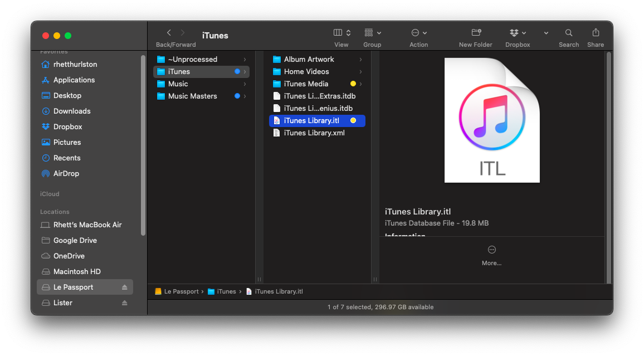Screen dimensions: 644x356
Task: Open the Action ellipsis menu icon
Action: pyautogui.click(x=415, y=32)
